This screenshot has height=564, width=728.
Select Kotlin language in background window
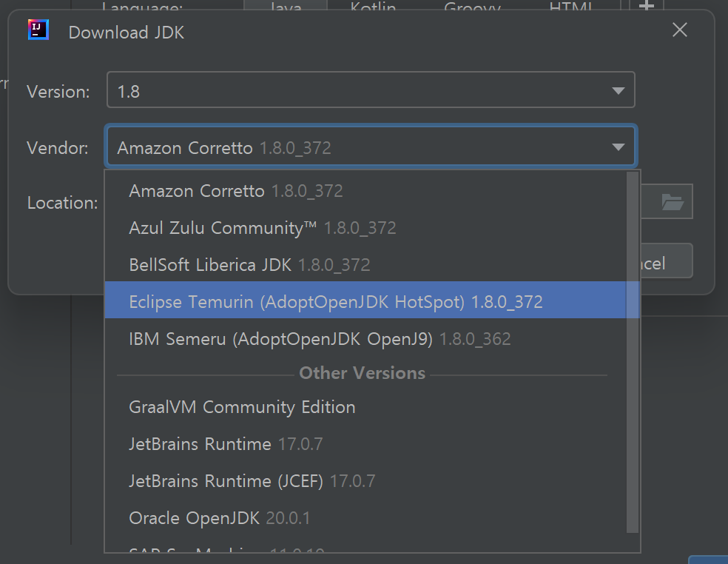(x=373, y=6)
